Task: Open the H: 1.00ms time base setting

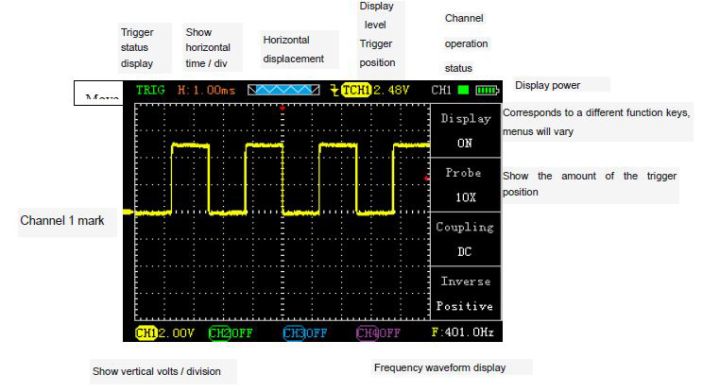Action: click(x=206, y=90)
